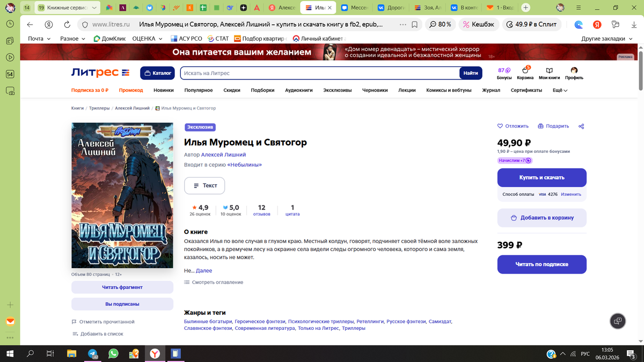Open the Каталог menu button

tap(158, 73)
